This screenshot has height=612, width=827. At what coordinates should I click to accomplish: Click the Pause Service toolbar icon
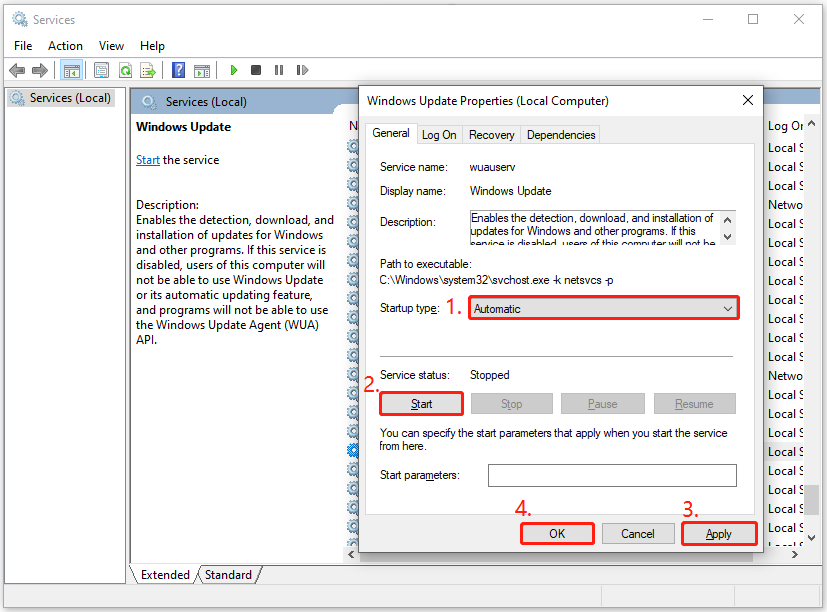click(x=279, y=70)
